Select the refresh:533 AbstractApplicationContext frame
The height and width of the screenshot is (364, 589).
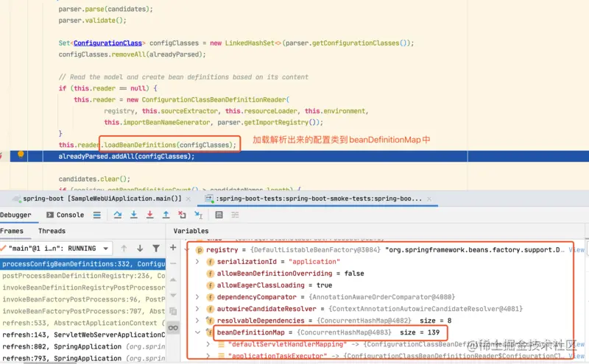[82, 323]
